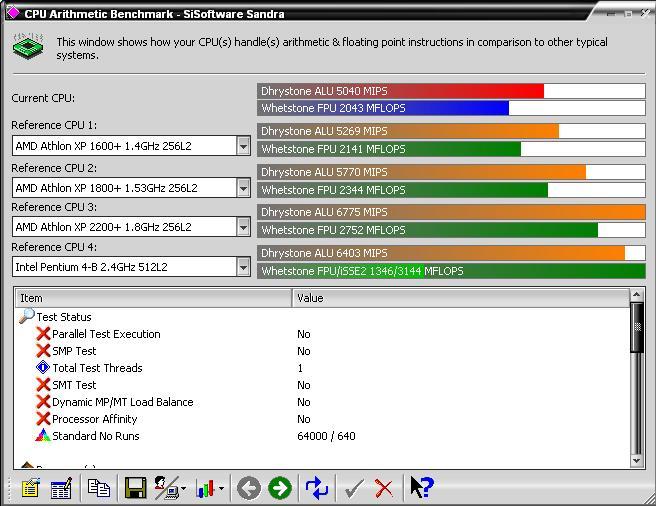Click the first options notepad toolbar icon
The image size is (656, 506).
tap(30, 488)
